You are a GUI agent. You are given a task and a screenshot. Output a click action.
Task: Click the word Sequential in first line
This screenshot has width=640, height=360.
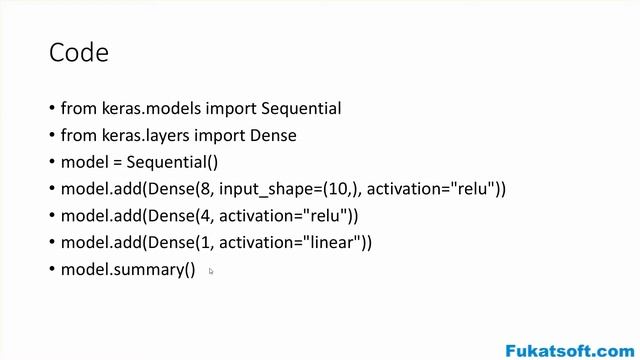(301, 109)
